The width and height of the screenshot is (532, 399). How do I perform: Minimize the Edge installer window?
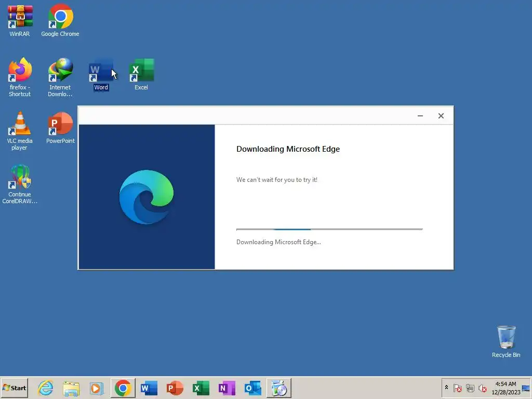[420, 116]
